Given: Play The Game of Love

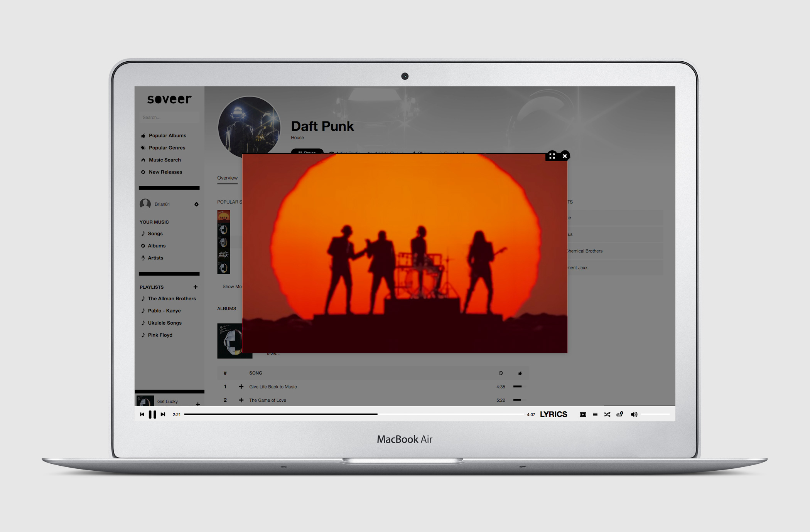Looking at the screenshot, I should coord(268,400).
